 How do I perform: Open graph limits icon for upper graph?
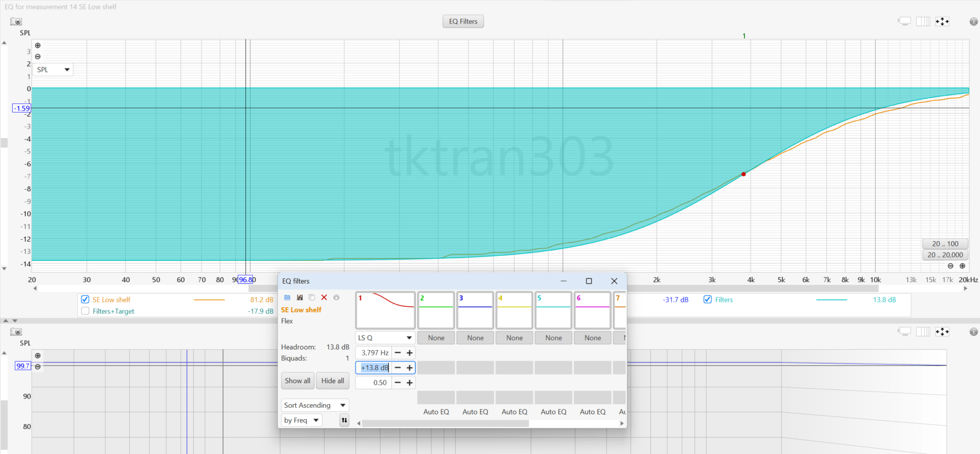point(942,22)
